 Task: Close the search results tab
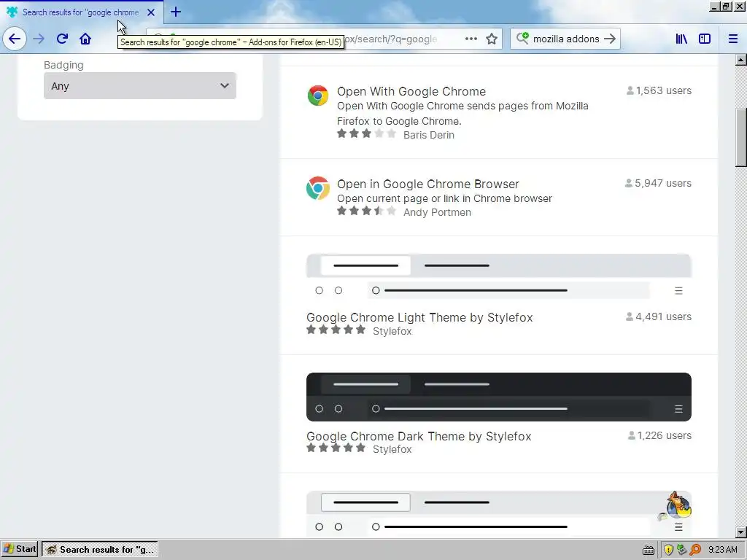(150, 12)
